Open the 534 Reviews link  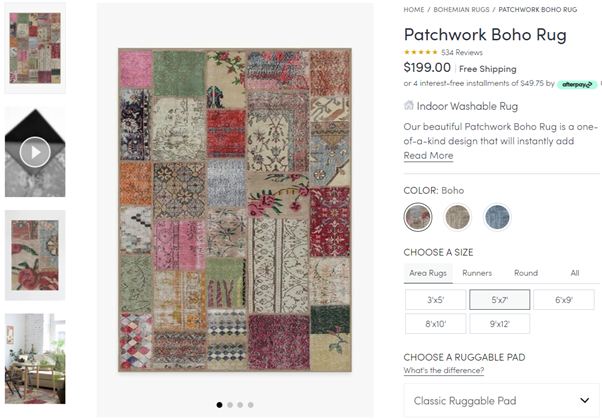462,52
